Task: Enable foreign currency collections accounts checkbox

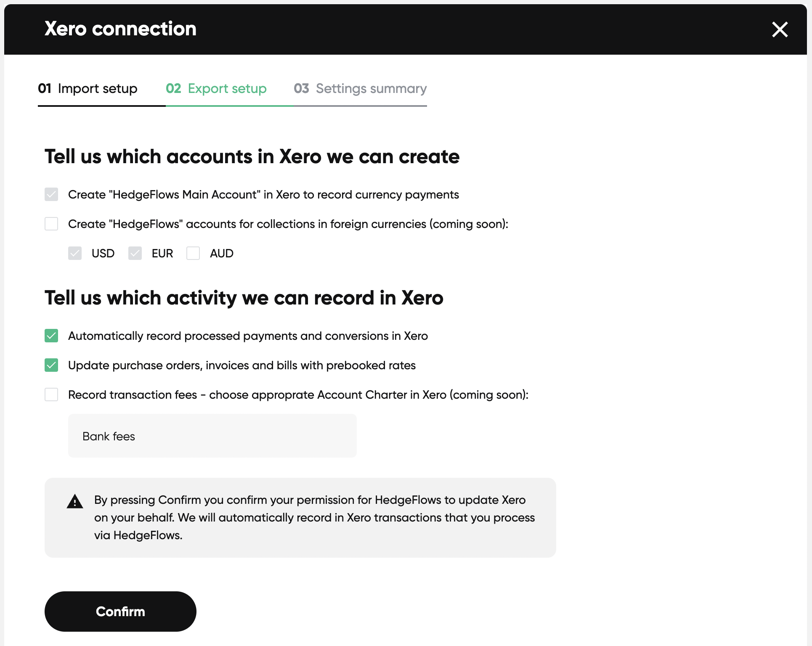Action: tap(51, 224)
